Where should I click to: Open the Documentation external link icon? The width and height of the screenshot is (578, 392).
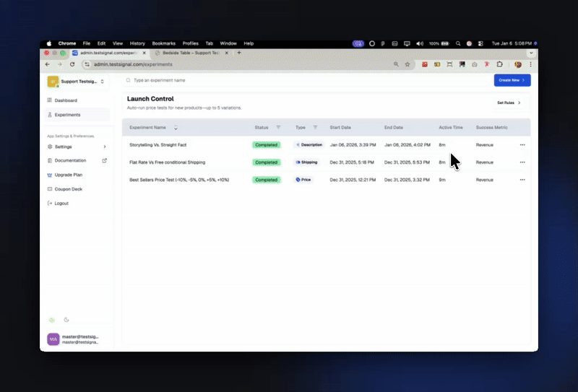click(x=104, y=160)
